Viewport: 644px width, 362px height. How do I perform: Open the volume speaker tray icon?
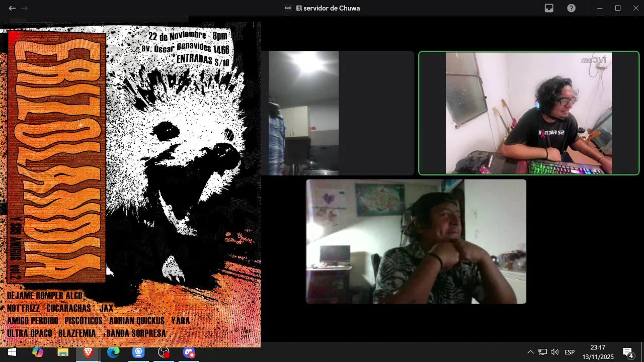pos(555,352)
